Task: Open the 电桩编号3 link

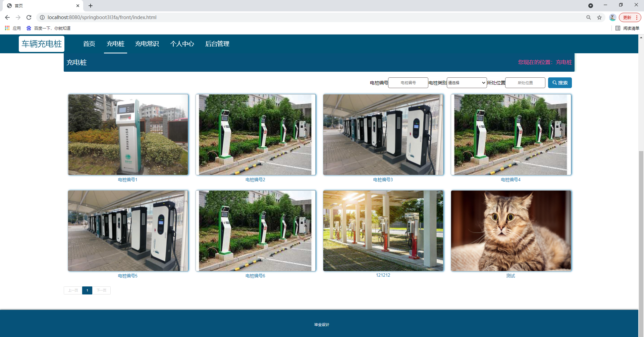Action: click(383, 180)
